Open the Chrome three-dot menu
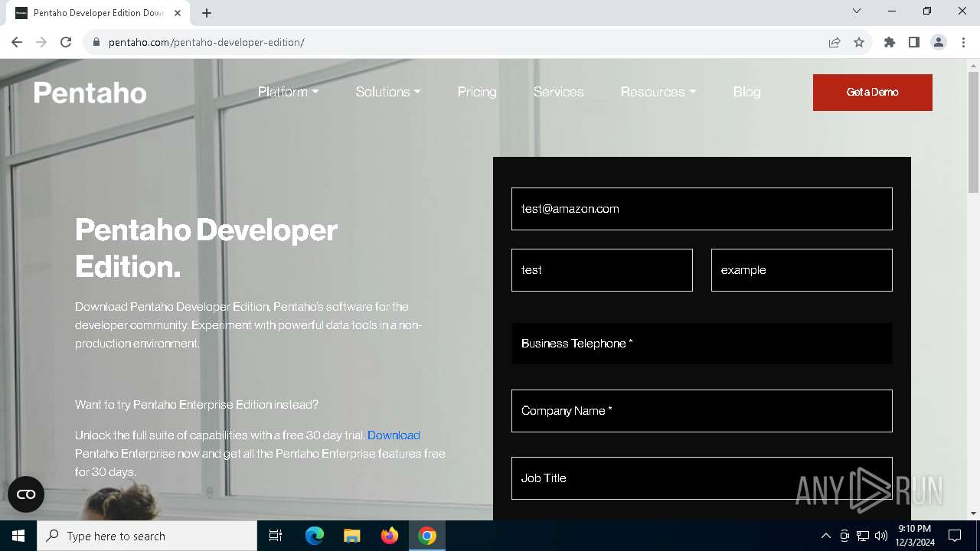The image size is (980, 551). click(962, 42)
